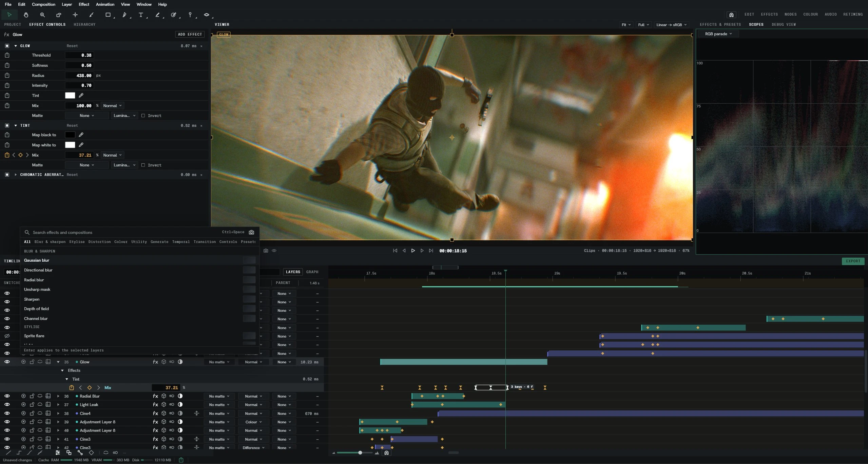Select the orbit camera tool

tap(206, 15)
